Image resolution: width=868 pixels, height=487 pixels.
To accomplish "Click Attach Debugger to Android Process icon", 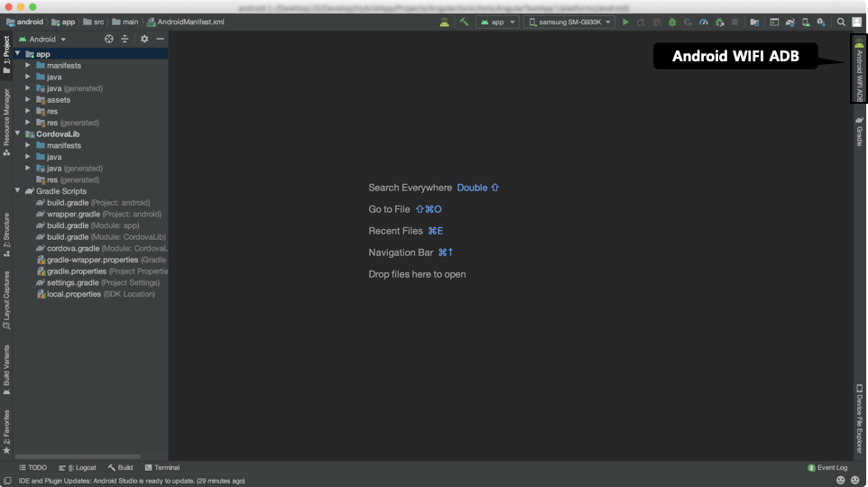I will [x=720, y=23].
